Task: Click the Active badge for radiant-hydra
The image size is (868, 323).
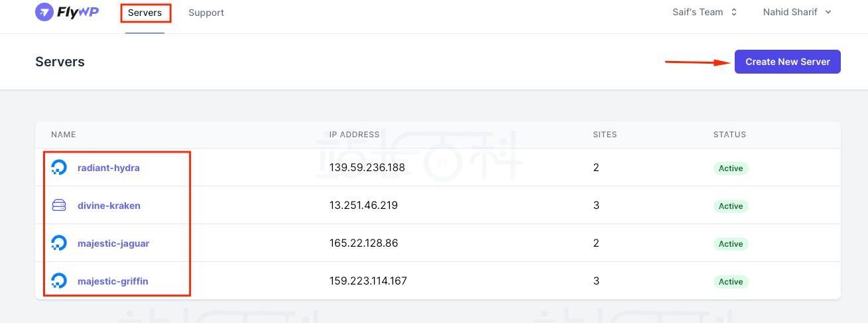Action: coord(731,168)
